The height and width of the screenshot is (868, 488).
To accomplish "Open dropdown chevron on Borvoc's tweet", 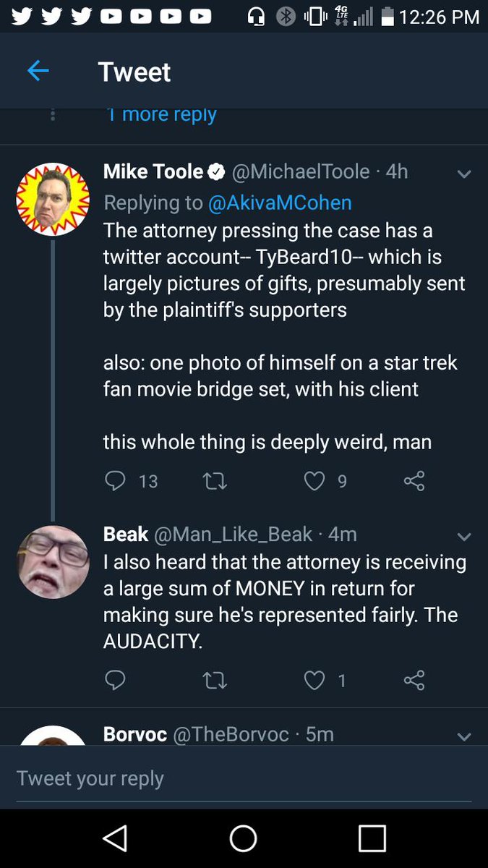I will point(464,736).
